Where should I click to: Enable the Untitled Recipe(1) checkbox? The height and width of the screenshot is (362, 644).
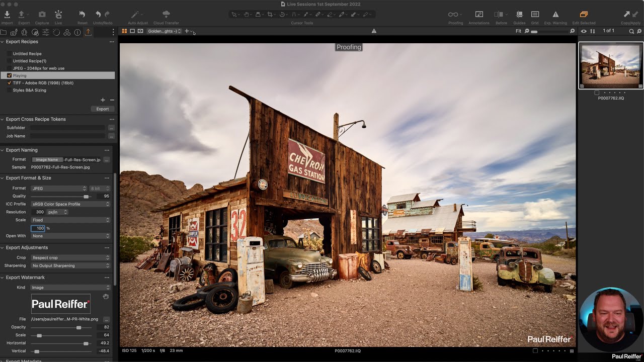(9, 61)
